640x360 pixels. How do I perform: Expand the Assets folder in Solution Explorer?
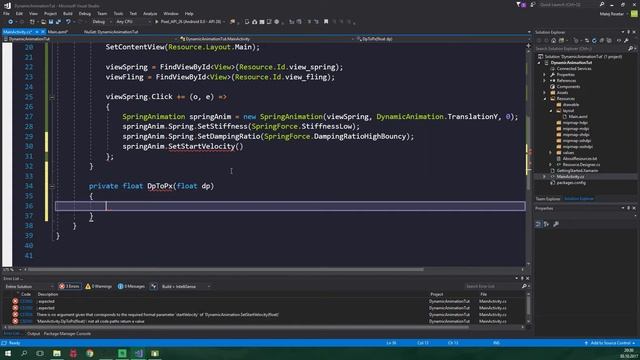(544, 93)
